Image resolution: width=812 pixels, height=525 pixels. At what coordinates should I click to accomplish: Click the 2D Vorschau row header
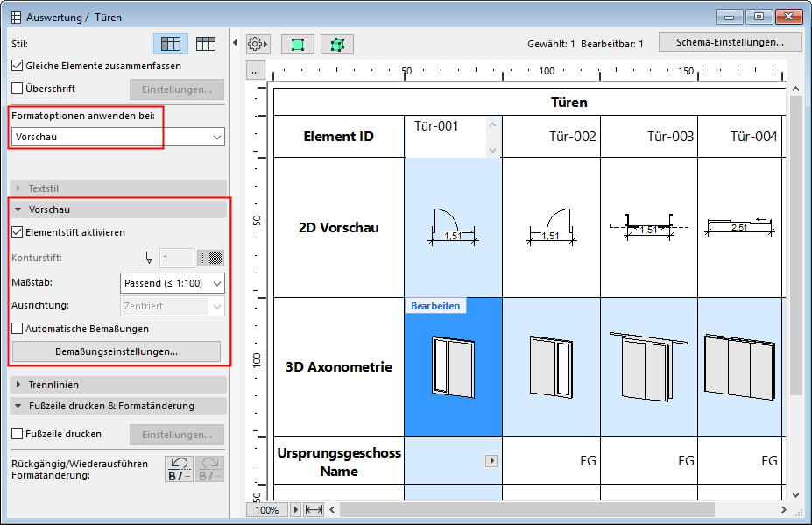point(339,228)
